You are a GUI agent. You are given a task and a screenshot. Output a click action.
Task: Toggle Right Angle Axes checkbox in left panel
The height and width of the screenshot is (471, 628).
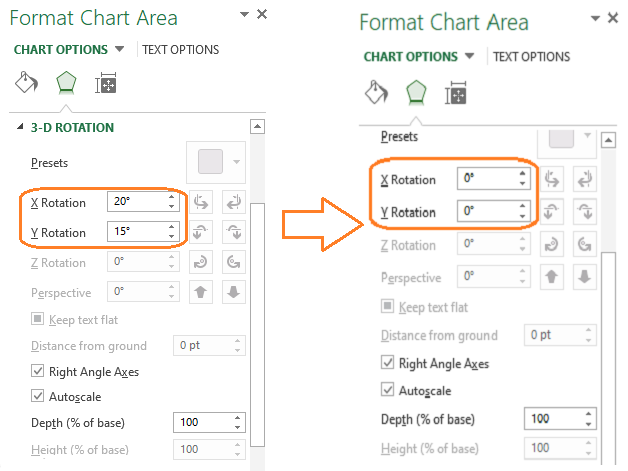(38, 371)
